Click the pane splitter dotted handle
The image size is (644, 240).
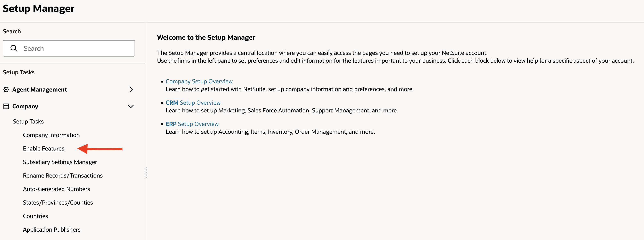[146, 172]
